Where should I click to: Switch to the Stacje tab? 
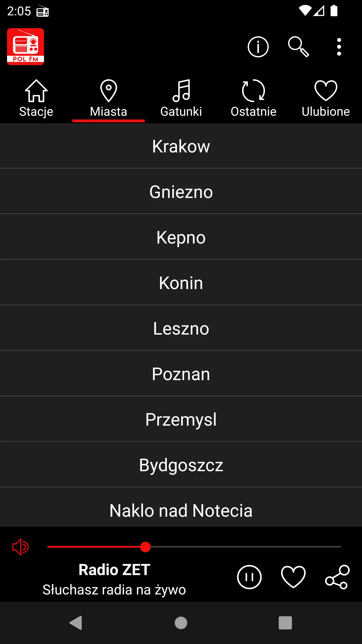coord(36,99)
